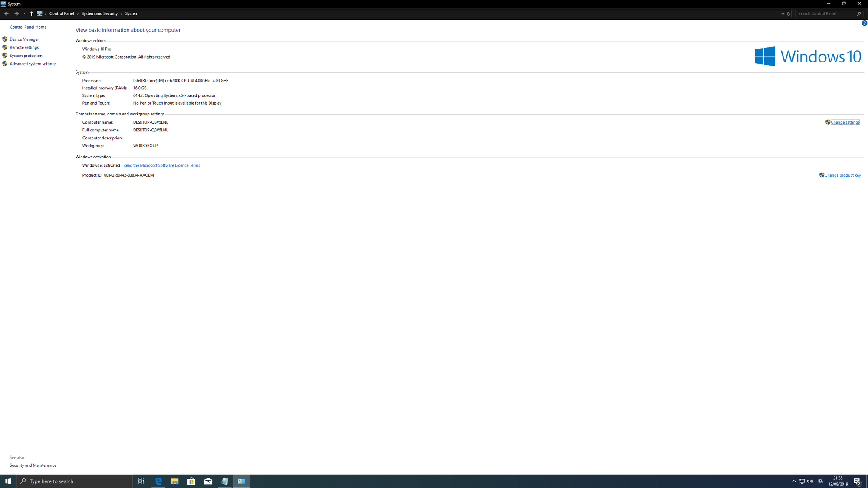Click the Windows 10 Pro edition text
This screenshot has width=868, height=488.
97,49
